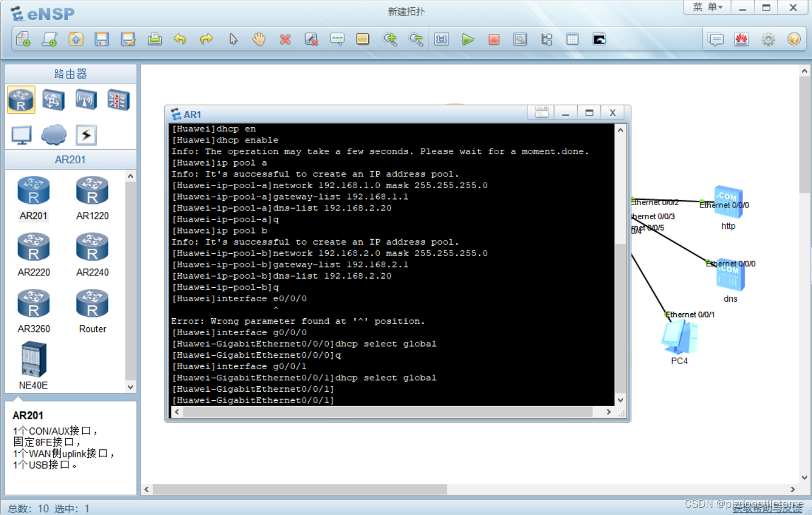Click the Ethernet 0/0/1 label near PC4

click(x=690, y=314)
